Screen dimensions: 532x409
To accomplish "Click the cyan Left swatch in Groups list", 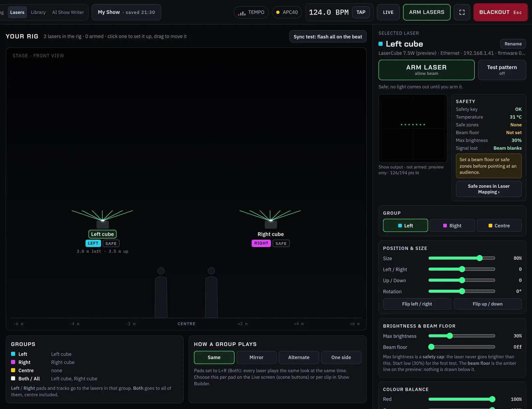I will [x=13, y=354].
